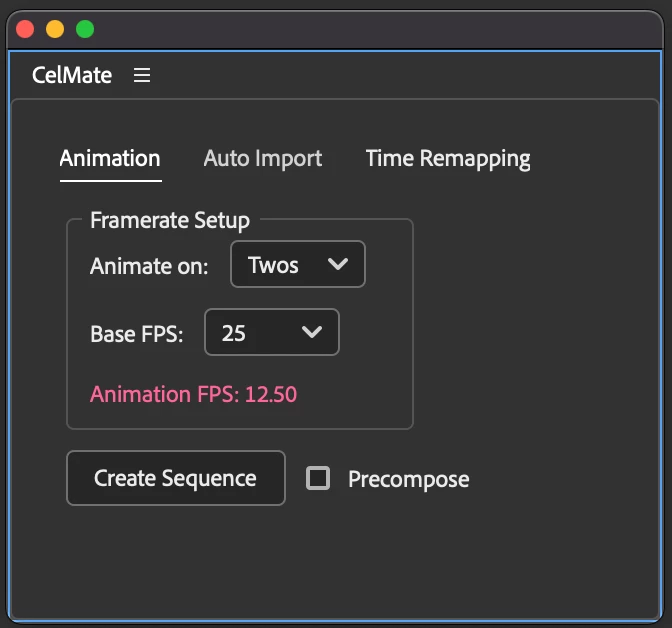Click the Base FPS: label

(x=137, y=334)
